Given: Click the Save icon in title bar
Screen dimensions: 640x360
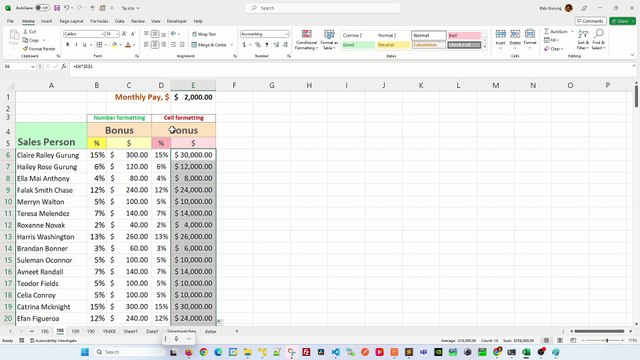Looking at the screenshot, I should (57, 8).
